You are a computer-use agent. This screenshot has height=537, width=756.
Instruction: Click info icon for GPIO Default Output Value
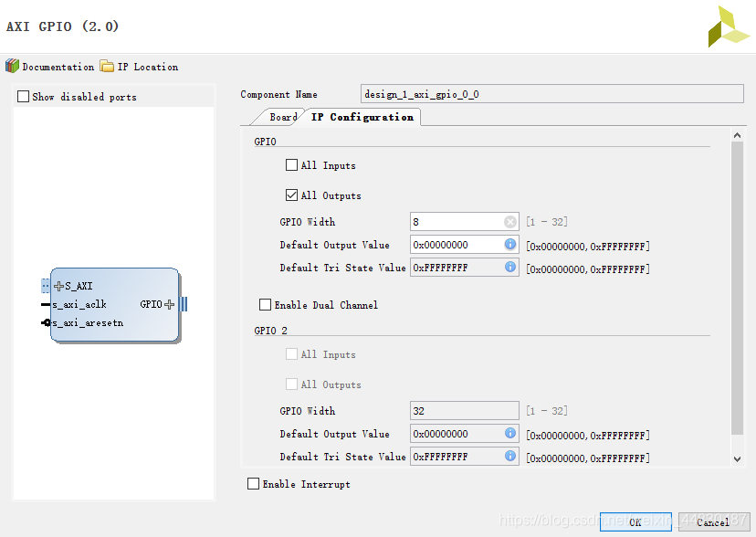coord(510,244)
